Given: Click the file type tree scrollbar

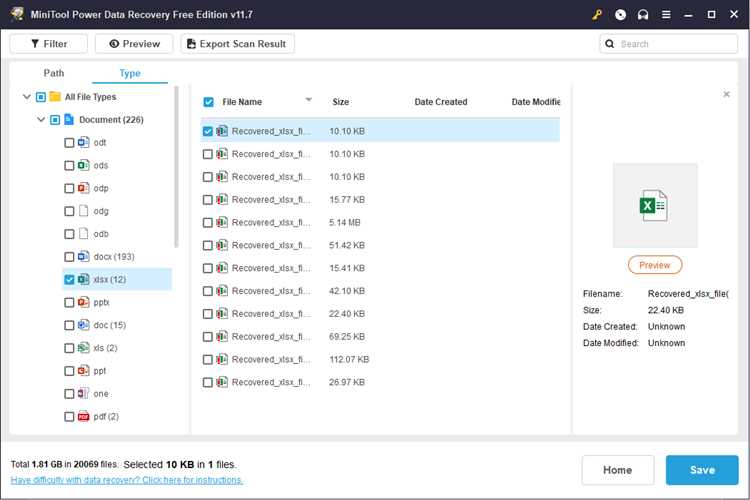Looking at the screenshot, I should click(176, 167).
